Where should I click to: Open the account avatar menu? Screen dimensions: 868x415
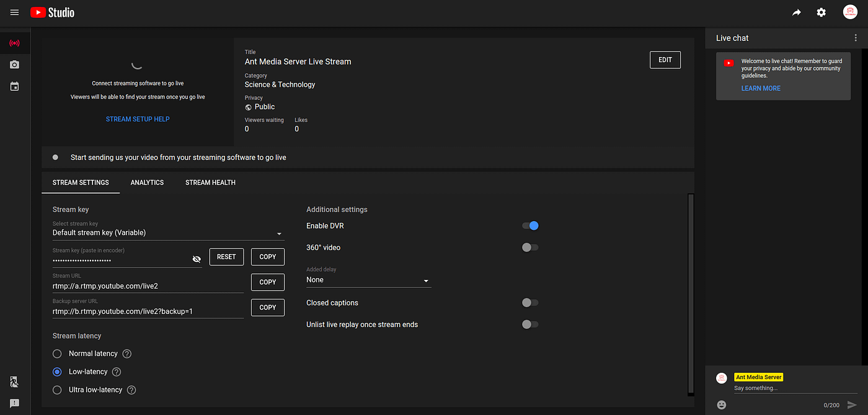pos(850,12)
